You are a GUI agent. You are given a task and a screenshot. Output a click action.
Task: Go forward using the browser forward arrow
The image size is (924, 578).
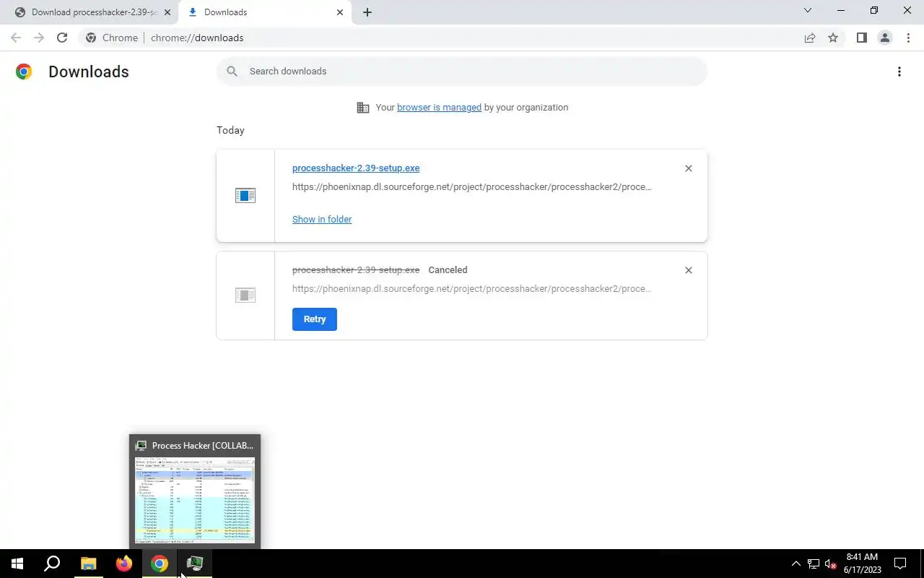[39, 38]
